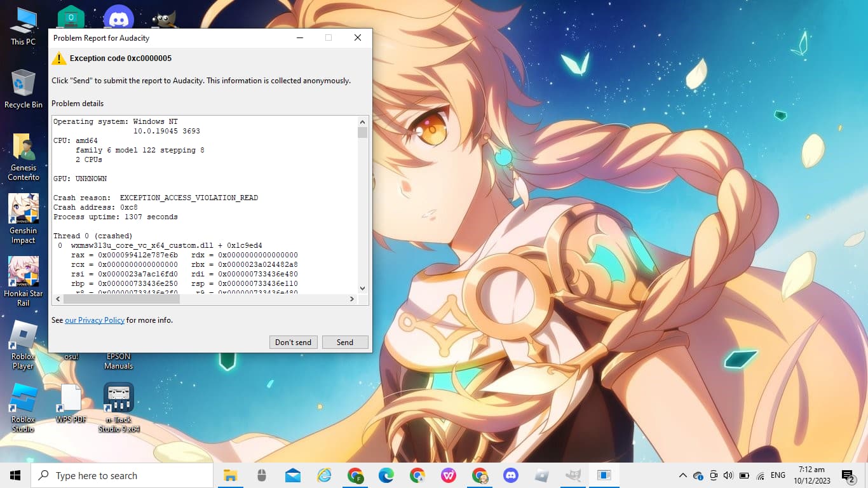The height and width of the screenshot is (488, 868).
Task: Select the GIMP desktop icon above the dialog
Action: [165, 18]
